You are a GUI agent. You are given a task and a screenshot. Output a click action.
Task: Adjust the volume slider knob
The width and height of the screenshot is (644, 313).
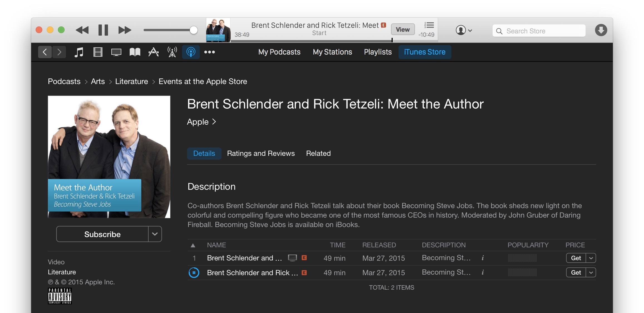(194, 30)
